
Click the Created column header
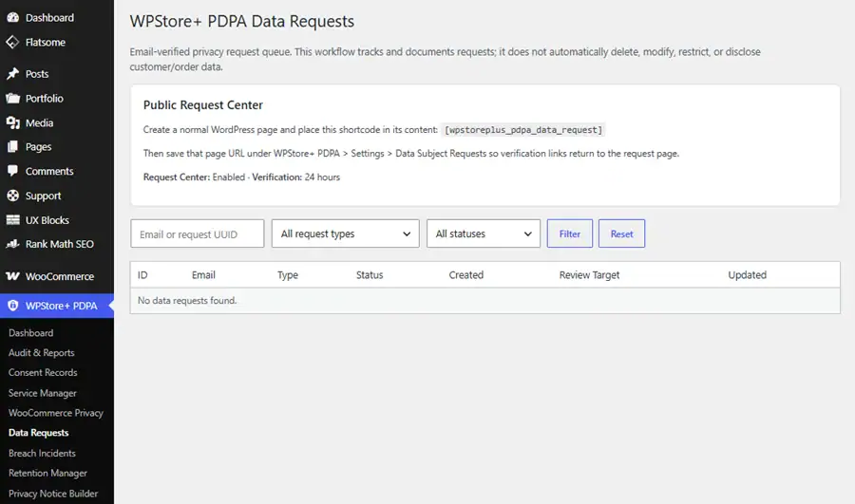pos(466,275)
